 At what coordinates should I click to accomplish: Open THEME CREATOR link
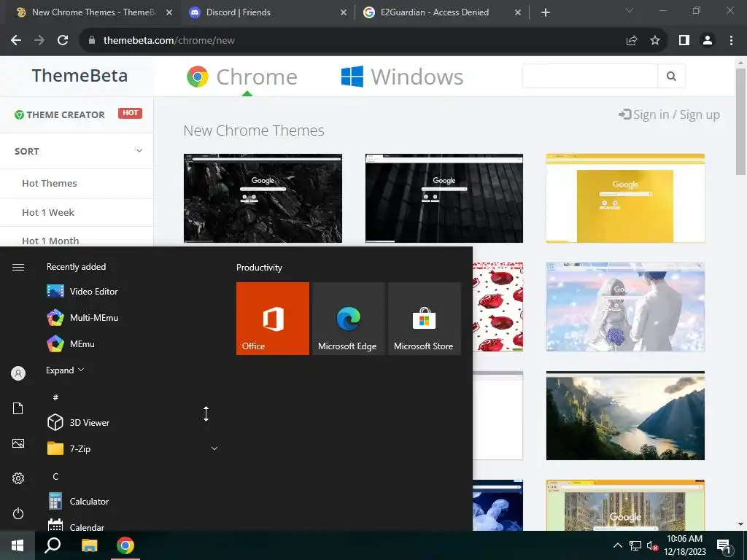[60, 114]
